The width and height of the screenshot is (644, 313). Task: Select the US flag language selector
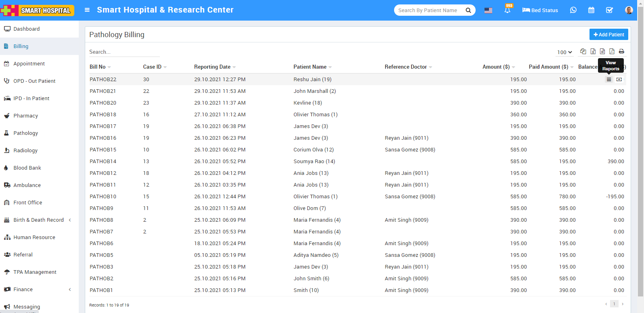[x=488, y=11]
